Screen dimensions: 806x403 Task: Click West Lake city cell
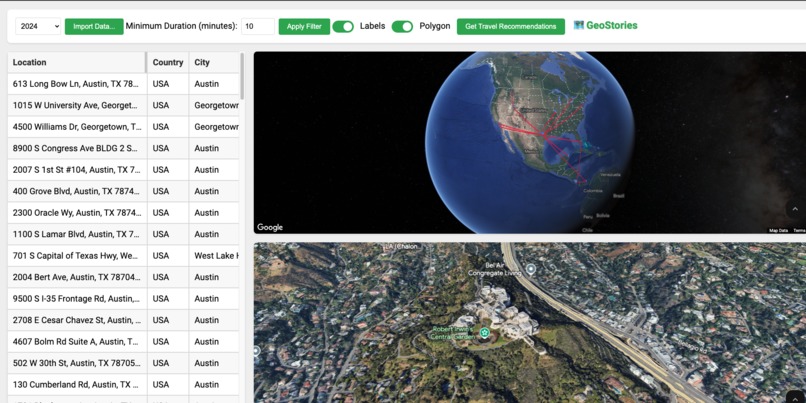point(214,255)
